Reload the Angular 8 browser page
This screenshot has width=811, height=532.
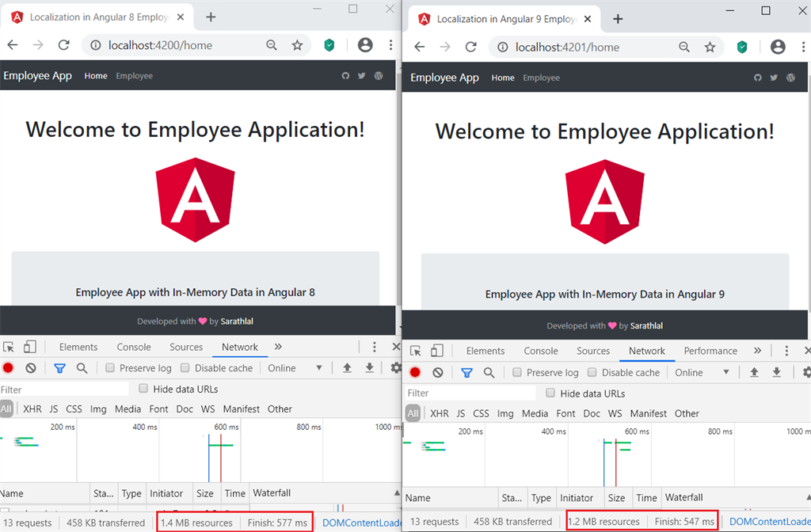pos(63,45)
